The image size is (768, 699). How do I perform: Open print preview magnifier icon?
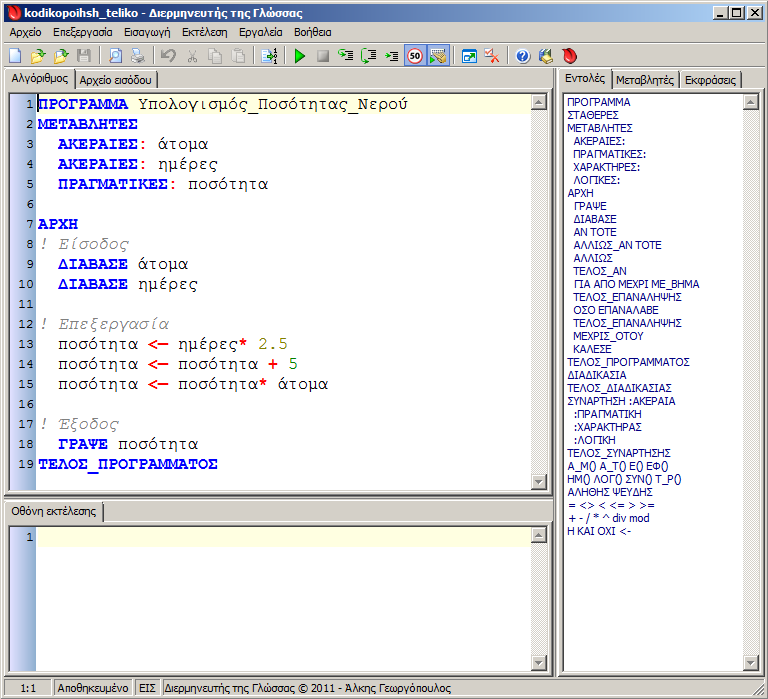tap(115, 56)
